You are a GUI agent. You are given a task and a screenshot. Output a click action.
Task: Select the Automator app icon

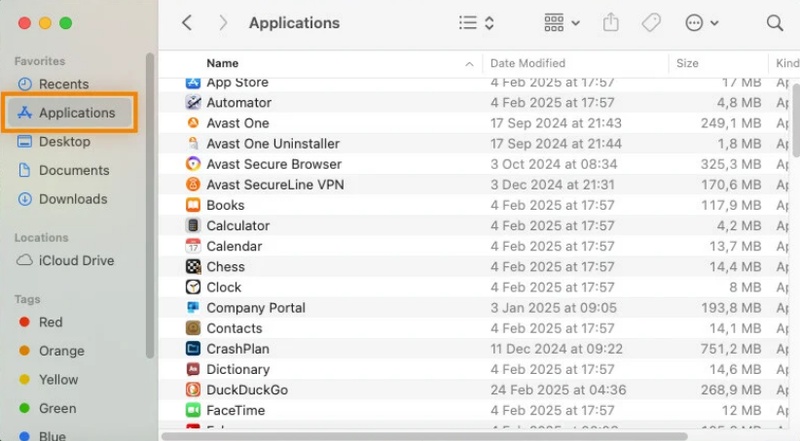pyautogui.click(x=193, y=103)
